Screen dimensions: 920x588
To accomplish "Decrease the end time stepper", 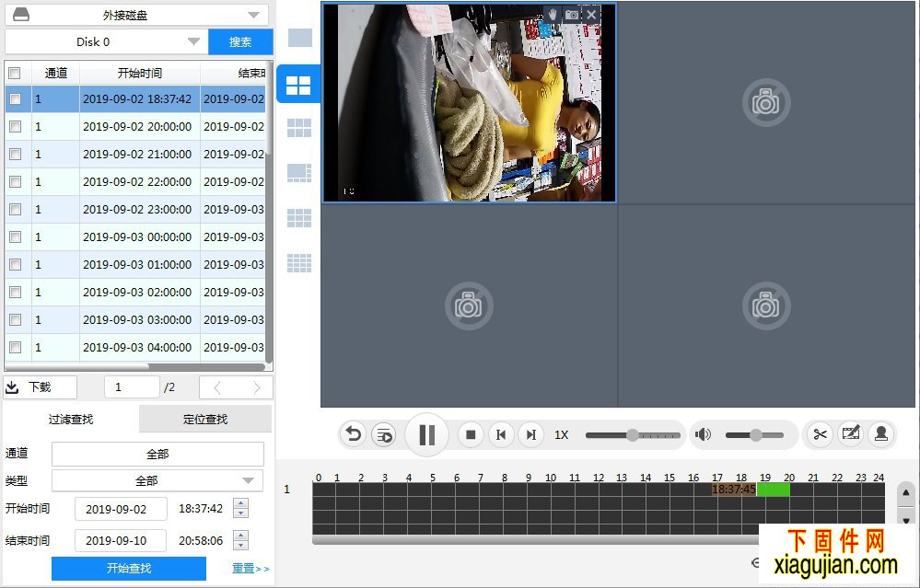I will (x=240, y=545).
